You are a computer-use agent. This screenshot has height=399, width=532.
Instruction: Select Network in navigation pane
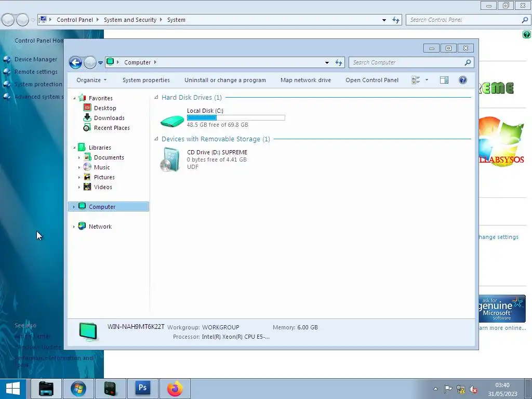pos(100,227)
